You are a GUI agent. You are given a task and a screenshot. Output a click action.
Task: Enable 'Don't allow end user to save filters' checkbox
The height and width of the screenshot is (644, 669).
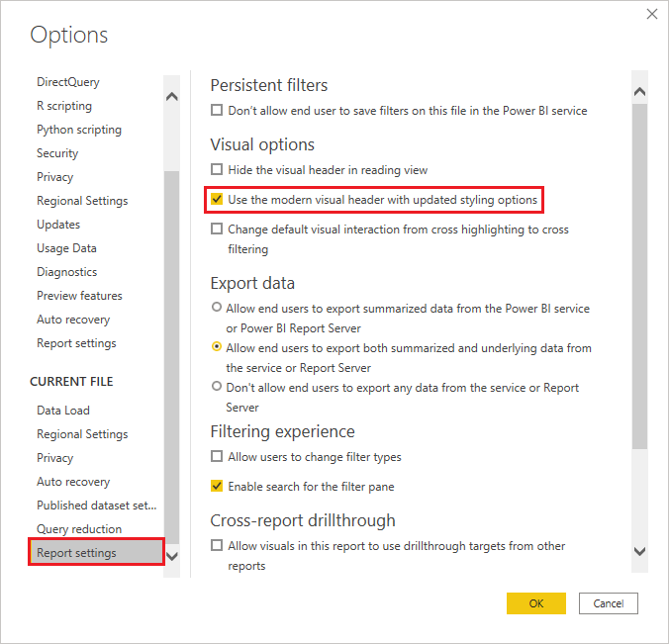coord(217,111)
